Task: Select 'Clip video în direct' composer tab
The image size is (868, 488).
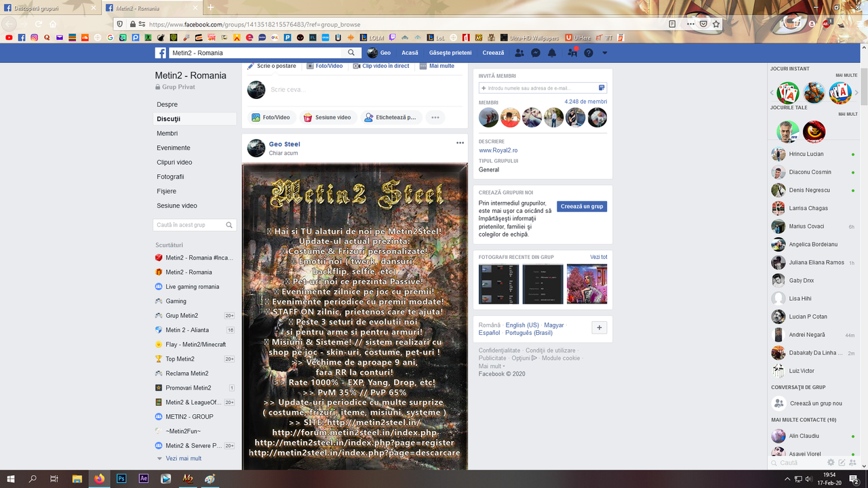Action: pyautogui.click(x=381, y=66)
